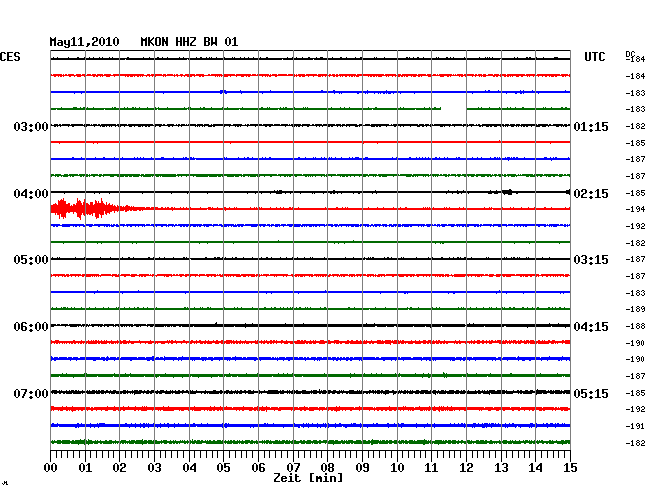Image resolution: width=650 pixels, height=494 pixels.
Task: Click the station title MKON HHZ BW 01
Action: pyautogui.click(x=189, y=42)
